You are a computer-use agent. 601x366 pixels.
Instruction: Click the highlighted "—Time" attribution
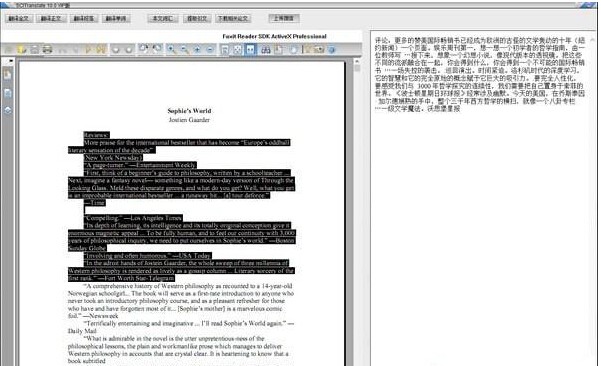click(95, 203)
